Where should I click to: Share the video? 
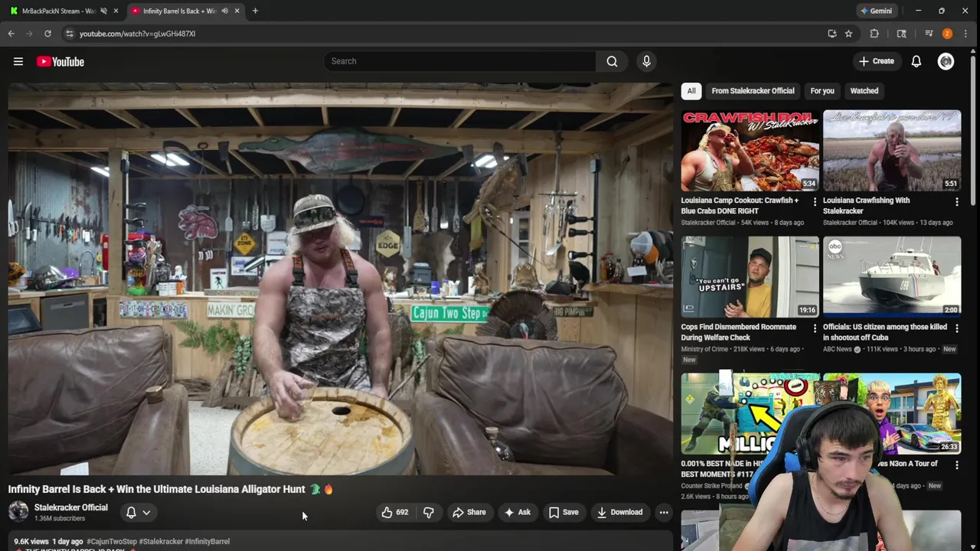pyautogui.click(x=469, y=512)
